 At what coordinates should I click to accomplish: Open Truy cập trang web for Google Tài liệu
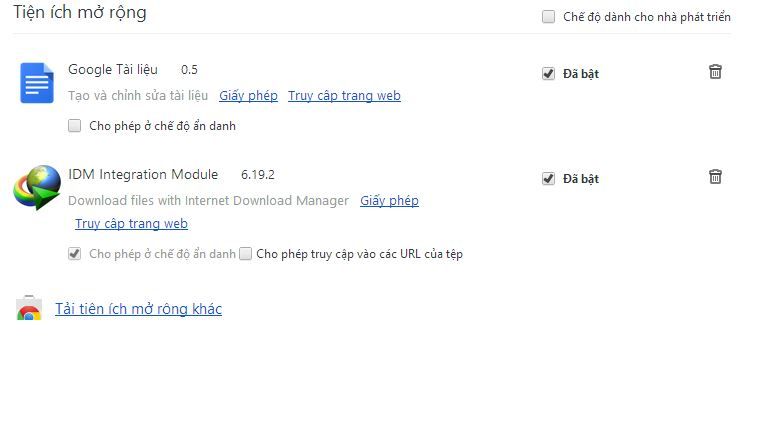pyautogui.click(x=344, y=96)
